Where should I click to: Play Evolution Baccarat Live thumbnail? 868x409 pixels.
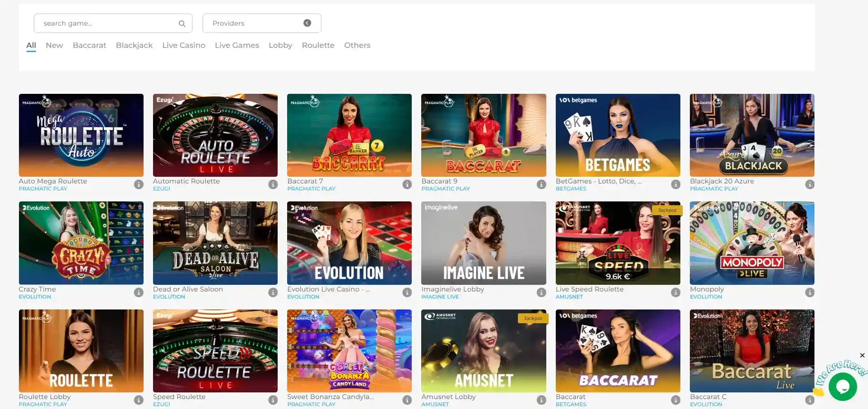(x=752, y=351)
